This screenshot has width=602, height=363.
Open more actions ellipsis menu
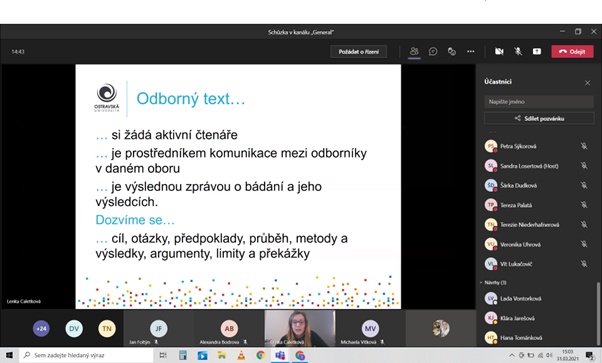470,51
